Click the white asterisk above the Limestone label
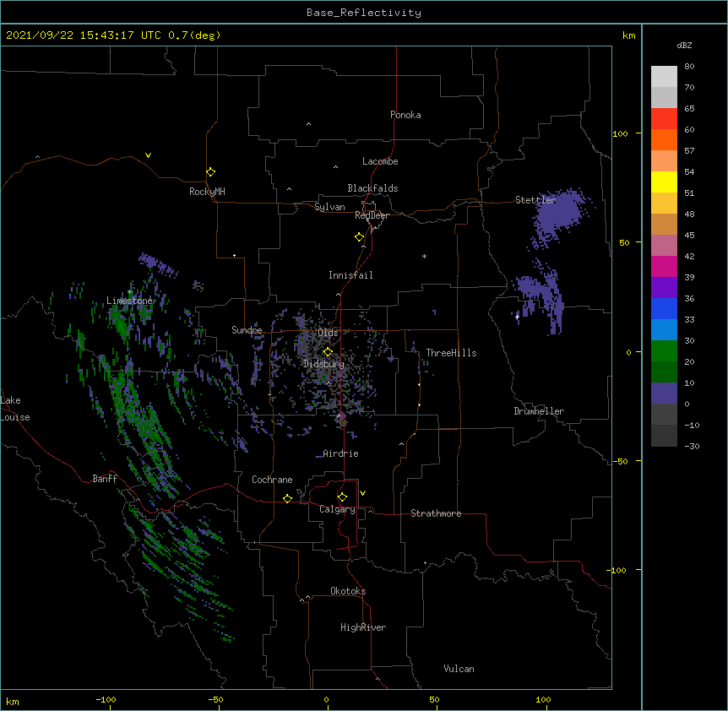This screenshot has height=711, width=728. click(130, 292)
